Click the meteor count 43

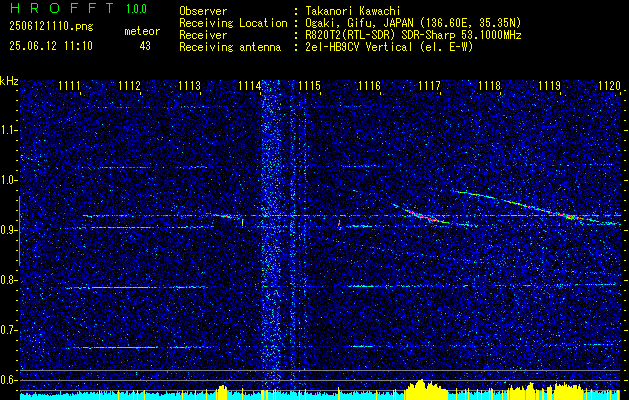pyautogui.click(x=145, y=46)
